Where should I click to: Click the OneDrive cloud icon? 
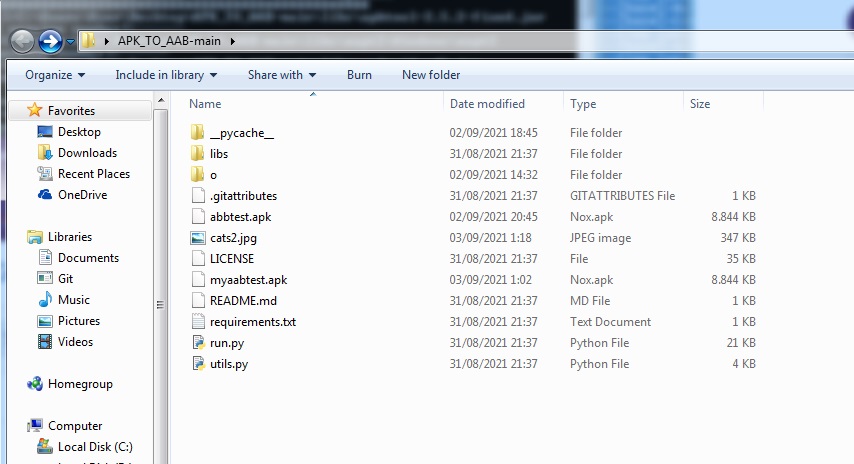point(45,194)
